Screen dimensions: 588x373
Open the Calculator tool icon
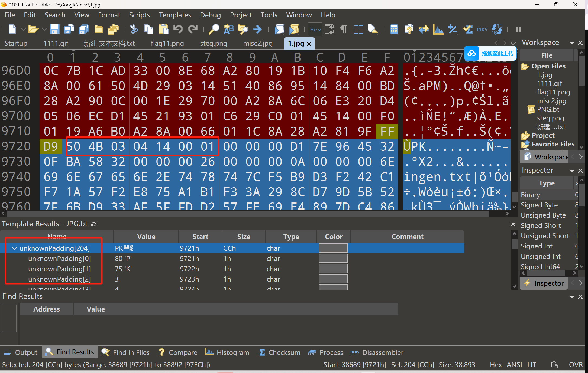point(394,29)
